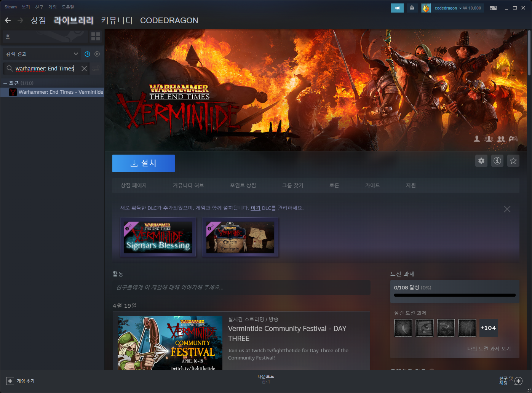The image size is (532, 393).
Task: Open game info icon
Action: (497, 161)
